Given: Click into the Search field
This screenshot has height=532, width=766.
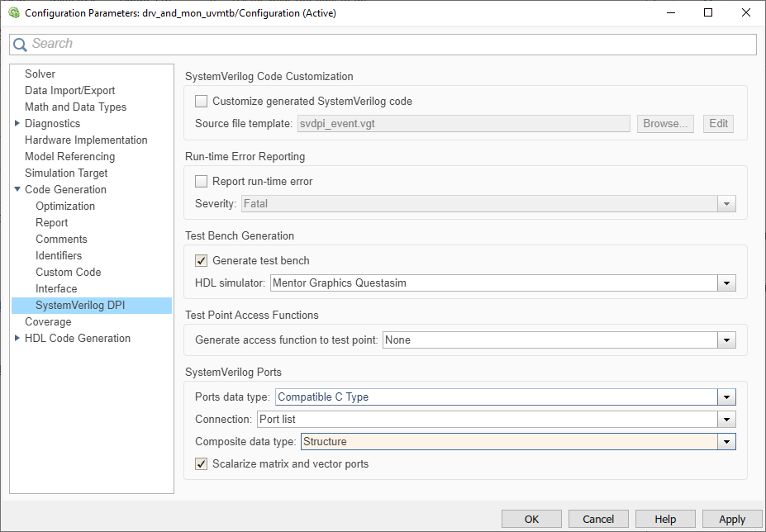Looking at the screenshot, I should point(388,44).
